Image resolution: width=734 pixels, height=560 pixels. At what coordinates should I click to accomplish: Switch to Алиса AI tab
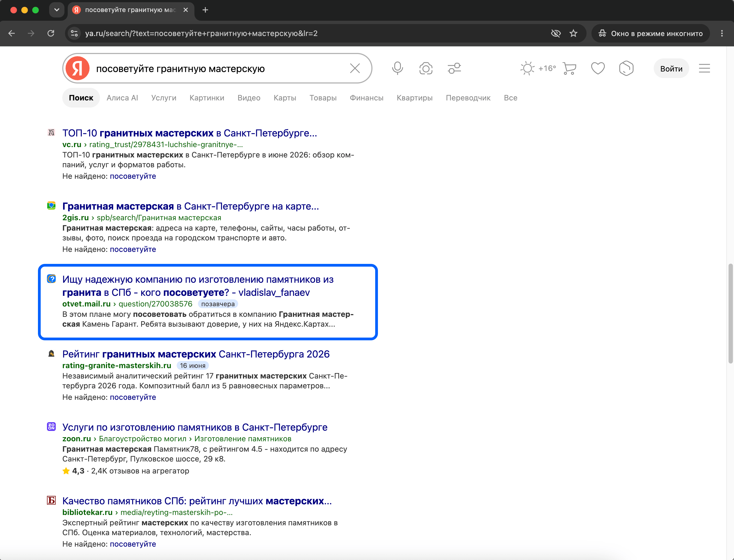tap(122, 98)
